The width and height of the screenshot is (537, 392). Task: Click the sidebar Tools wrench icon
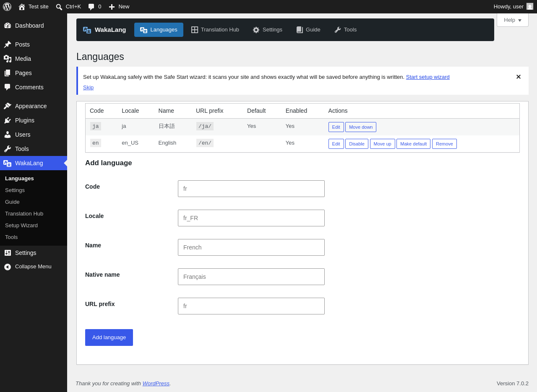click(8, 149)
